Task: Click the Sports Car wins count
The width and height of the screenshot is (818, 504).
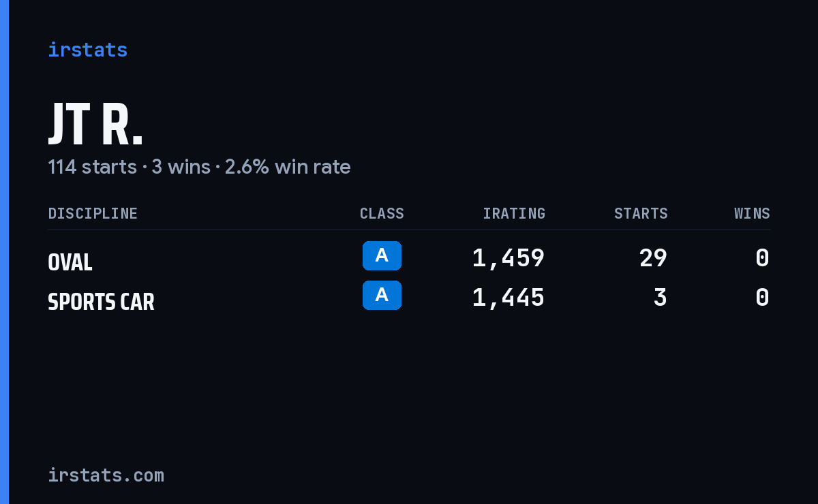Action: [763, 298]
